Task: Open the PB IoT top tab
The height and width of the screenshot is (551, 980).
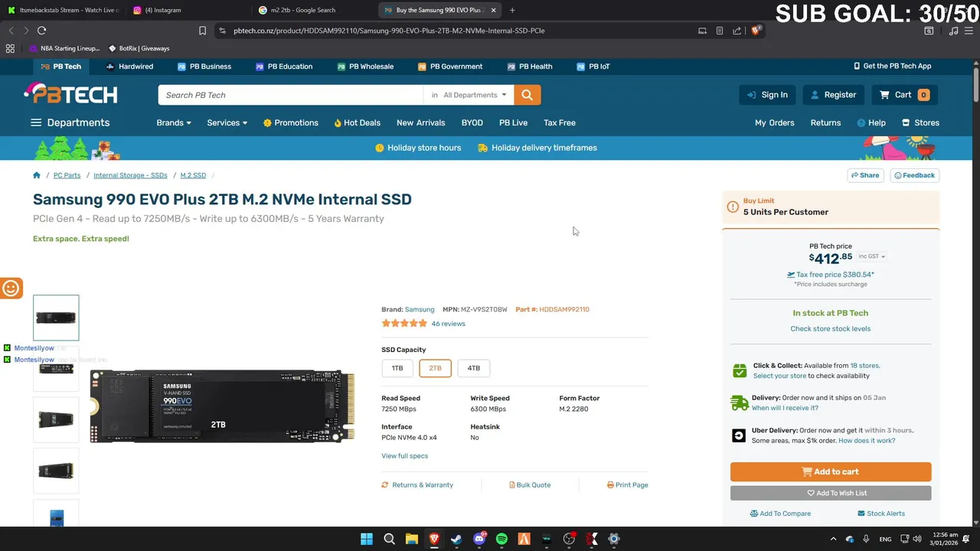Action: (x=593, y=67)
